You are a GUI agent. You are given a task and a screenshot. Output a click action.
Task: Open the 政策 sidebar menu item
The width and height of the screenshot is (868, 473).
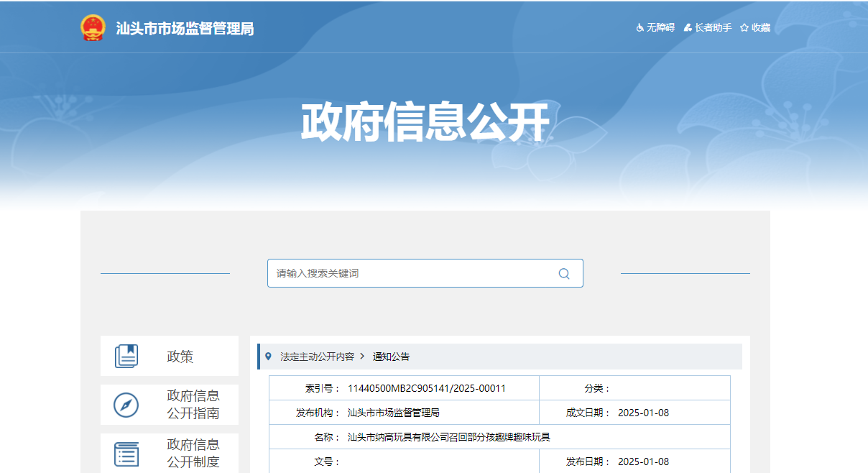tap(180, 357)
